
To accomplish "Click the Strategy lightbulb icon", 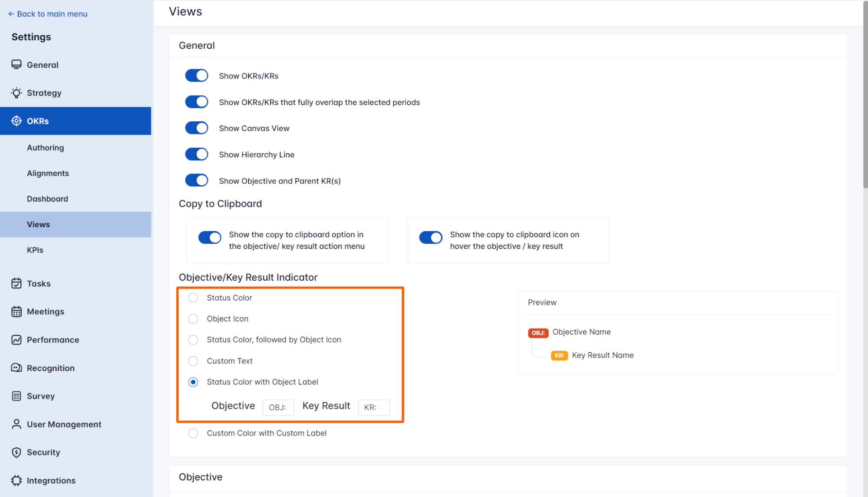I will click(17, 93).
